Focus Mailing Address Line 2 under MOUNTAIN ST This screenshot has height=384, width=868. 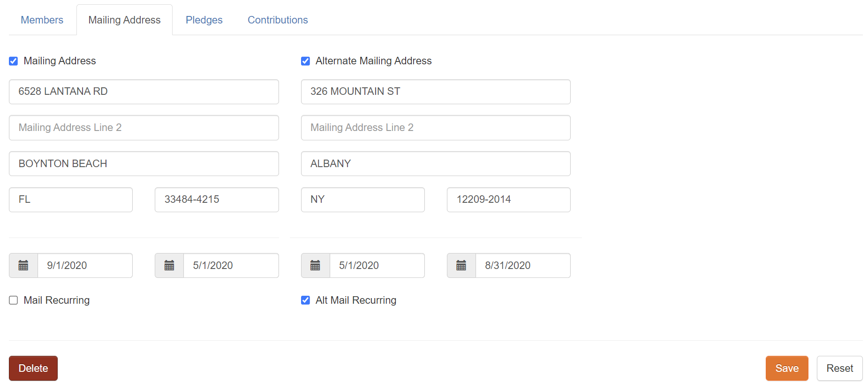436,128
